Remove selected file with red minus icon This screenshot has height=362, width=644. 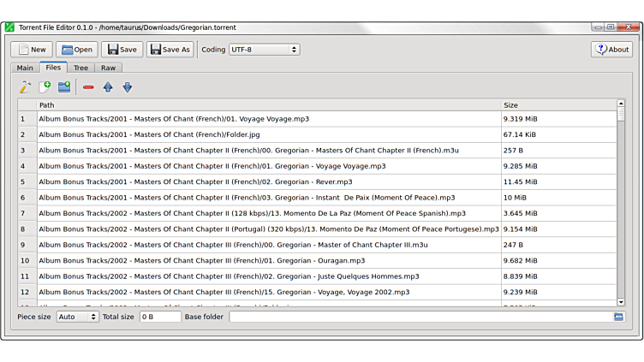[88, 86]
